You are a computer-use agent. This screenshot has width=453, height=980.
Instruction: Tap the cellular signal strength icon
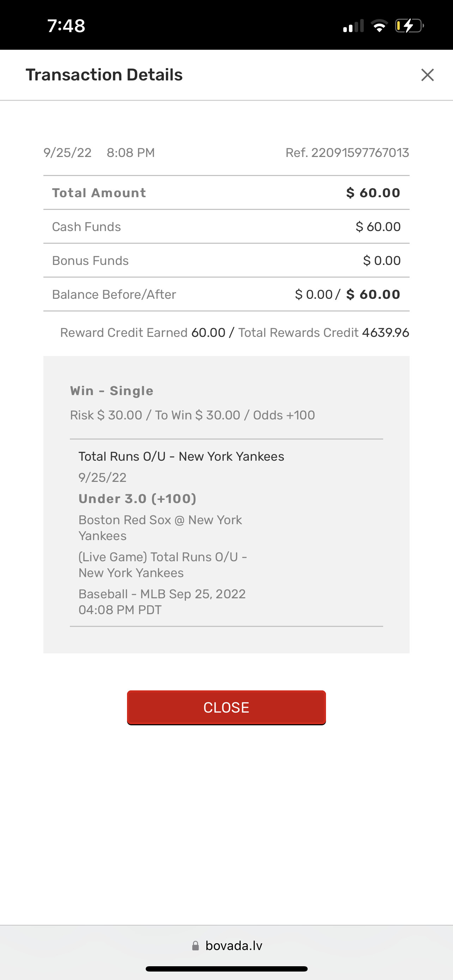[353, 26]
